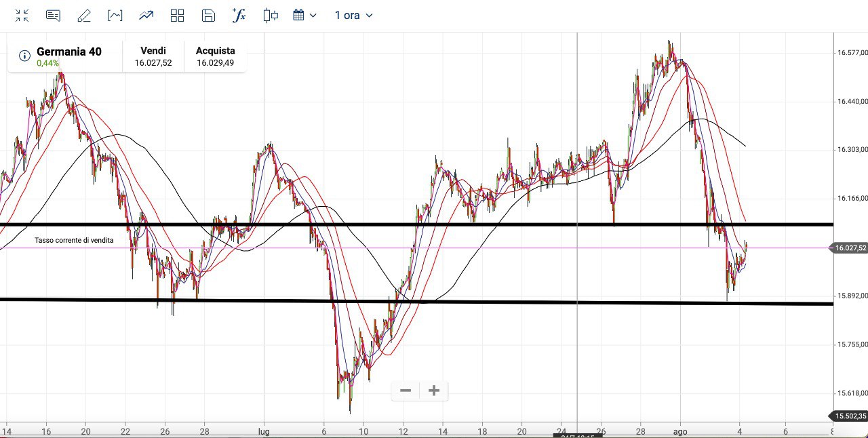868x438 pixels.
Task: Click the 'Tasso corrente di vendita' line label
Action: tap(74, 240)
